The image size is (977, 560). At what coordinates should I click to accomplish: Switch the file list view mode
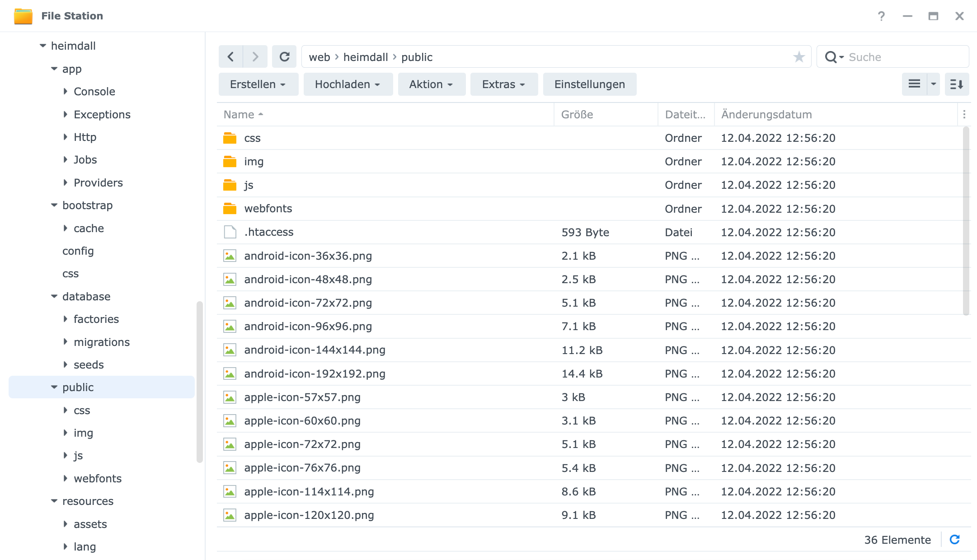tap(915, 84)
